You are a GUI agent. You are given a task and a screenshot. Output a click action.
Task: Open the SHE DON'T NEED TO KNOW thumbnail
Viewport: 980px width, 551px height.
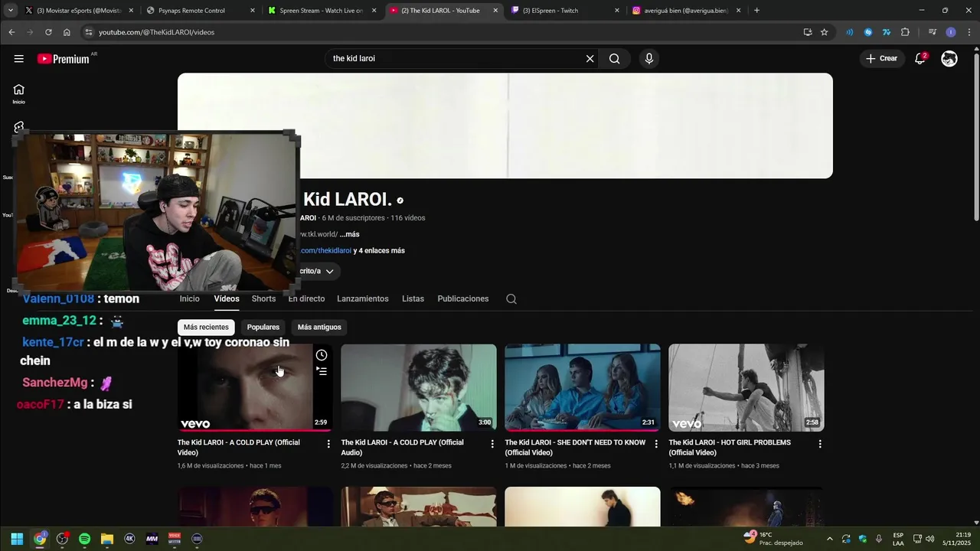583,387
